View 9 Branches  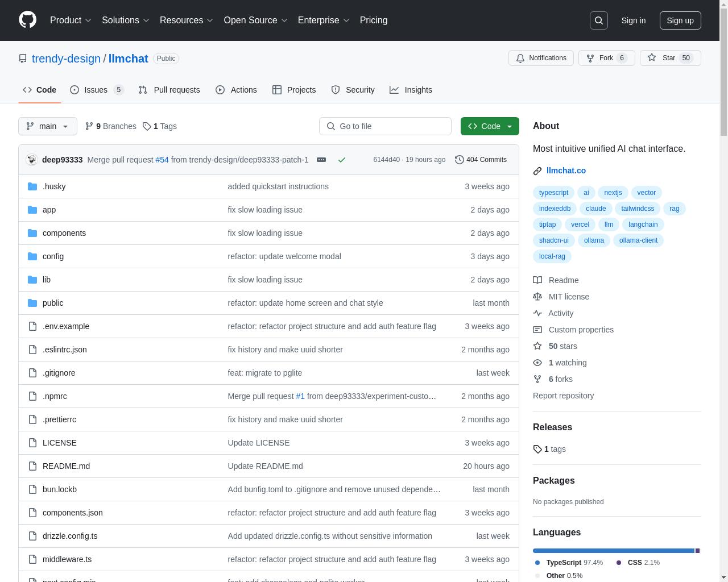[x=111, y=126]
